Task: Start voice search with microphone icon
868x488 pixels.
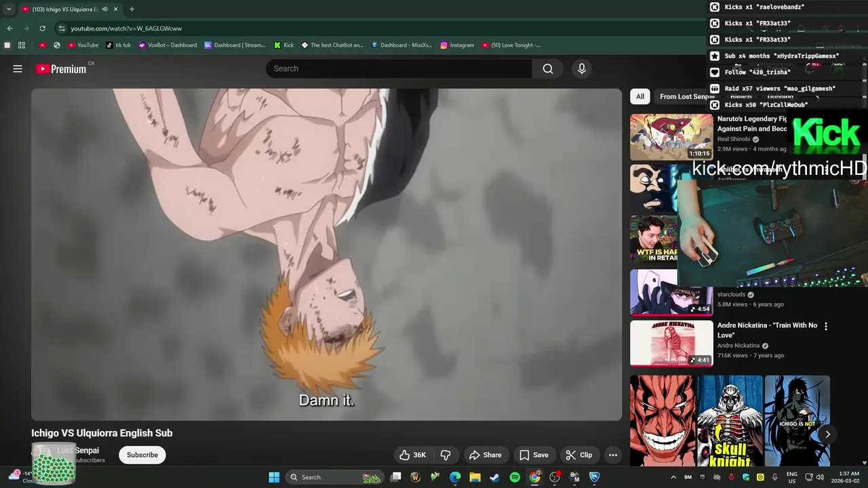Action: click(581, 68)
